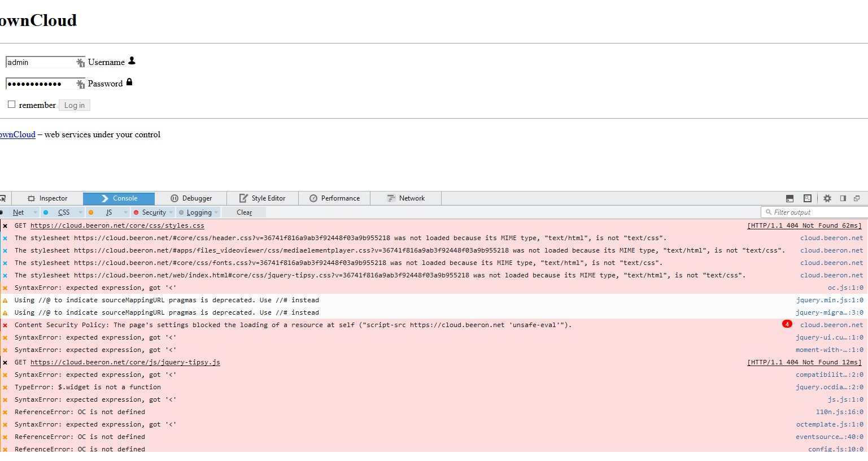Screen dimensions: 868x461
Task: Click the padlock icon beside Password
Action: tap(129, 82)
